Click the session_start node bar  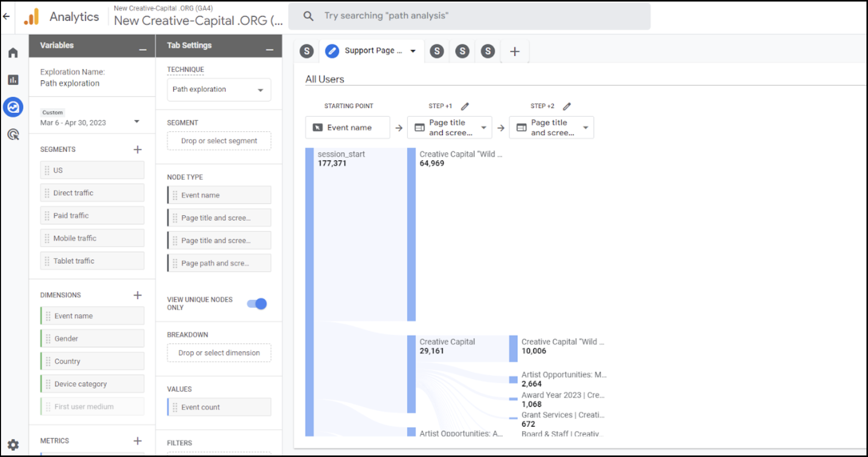point(309,292)
